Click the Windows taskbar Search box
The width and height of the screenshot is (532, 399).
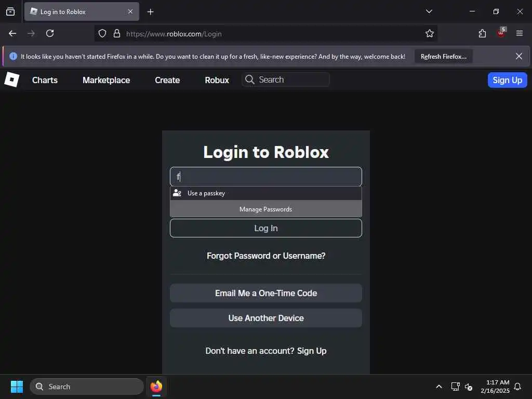coord(87,387)
